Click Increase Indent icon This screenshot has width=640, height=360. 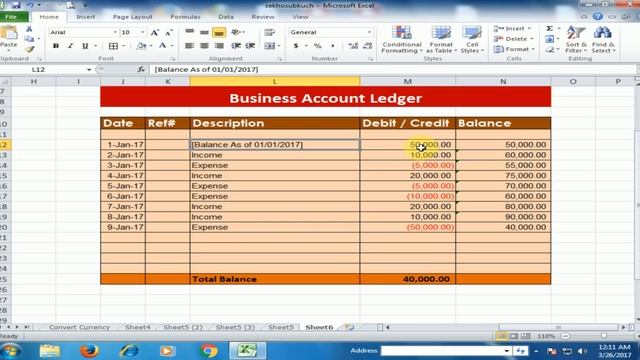250,46
